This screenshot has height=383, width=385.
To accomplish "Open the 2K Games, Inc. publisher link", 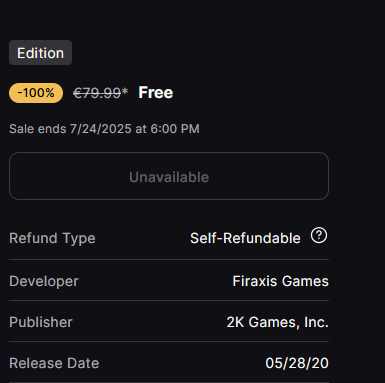I will [277, 322].
